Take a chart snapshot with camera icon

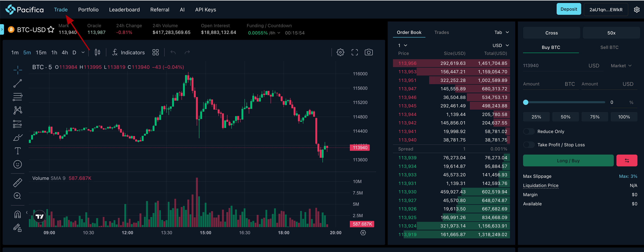(369, 52)
